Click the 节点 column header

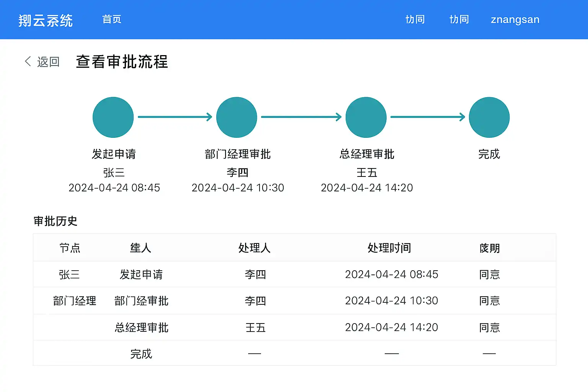click(x=70, y=248)
